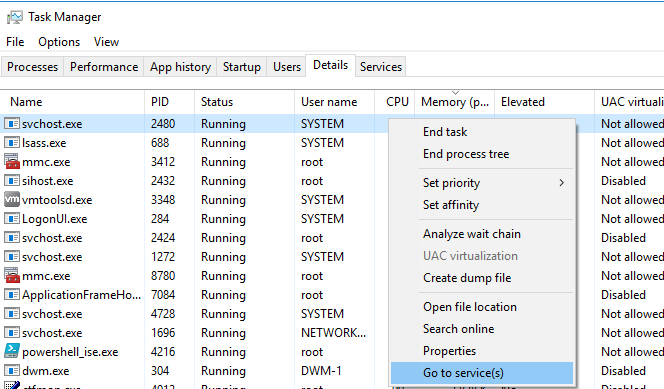Click the LogonUI.exe process icon

[x=12, y=219]
